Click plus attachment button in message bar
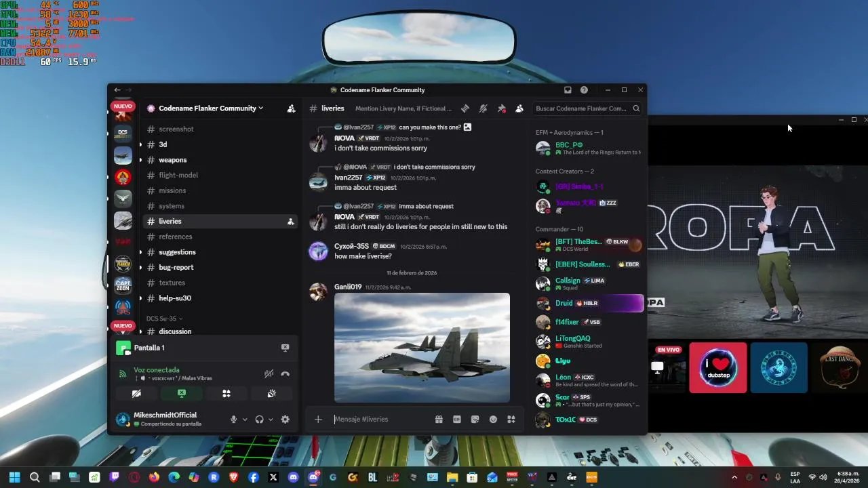The image size is (868, 488). [318, 420]
